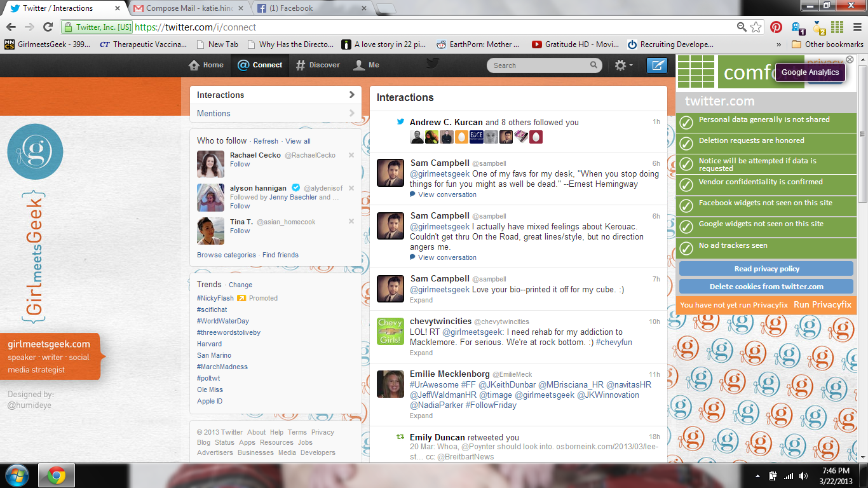The width and height of the screenshot is (868, 488).
Task: Open the volume control in tray
Action: 805,476
